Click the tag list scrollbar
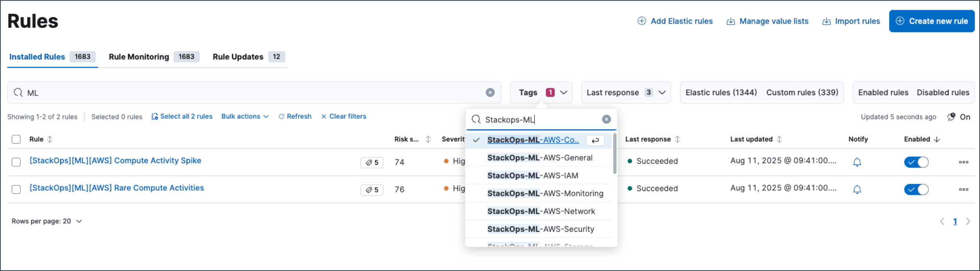 click(614, 154)
